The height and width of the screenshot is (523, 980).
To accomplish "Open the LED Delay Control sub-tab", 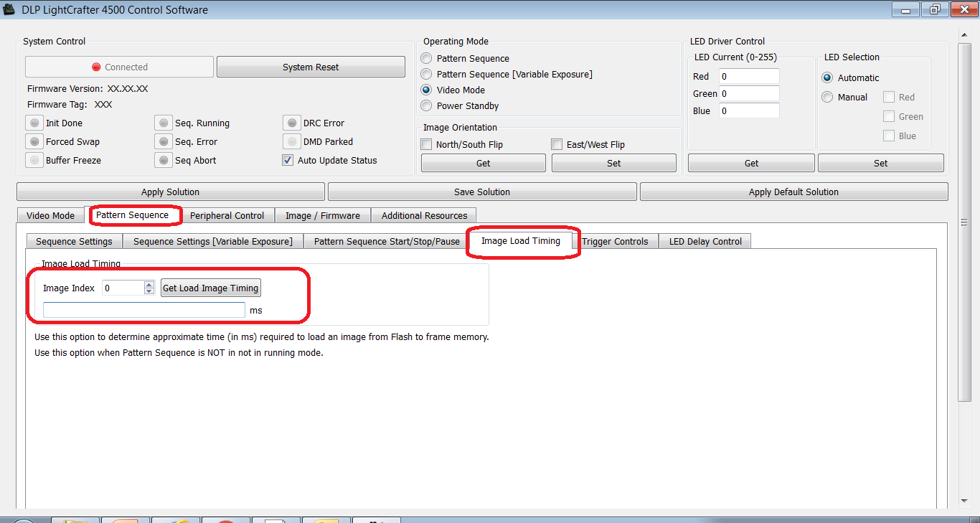I will pyautogui.click(x=705, y=241).
